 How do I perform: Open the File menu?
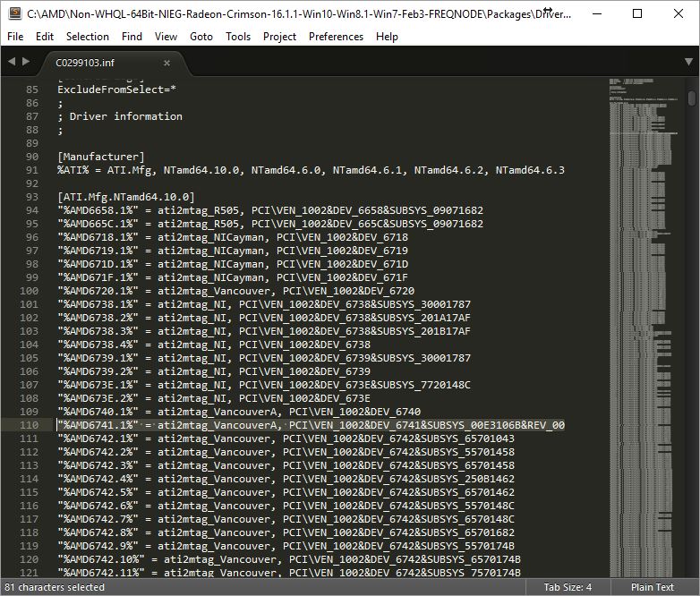click(15, 37)
